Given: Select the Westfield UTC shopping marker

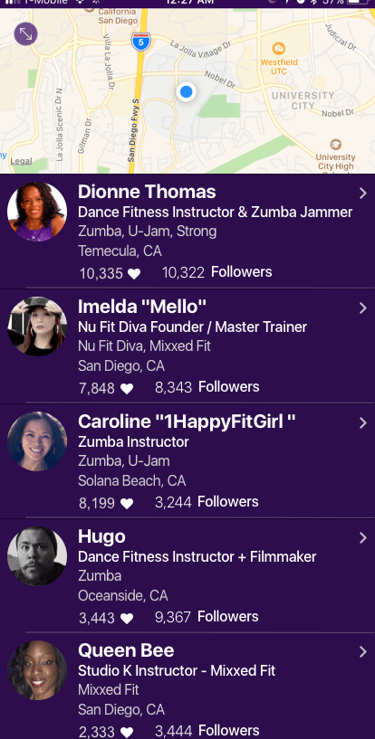Looking at the screenshot, I should pos(279,48).
